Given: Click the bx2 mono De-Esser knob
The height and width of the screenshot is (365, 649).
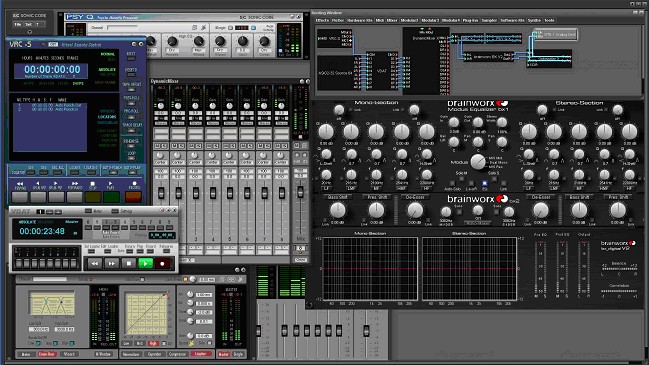Looking at the screenshot, I should pos(415,210).
